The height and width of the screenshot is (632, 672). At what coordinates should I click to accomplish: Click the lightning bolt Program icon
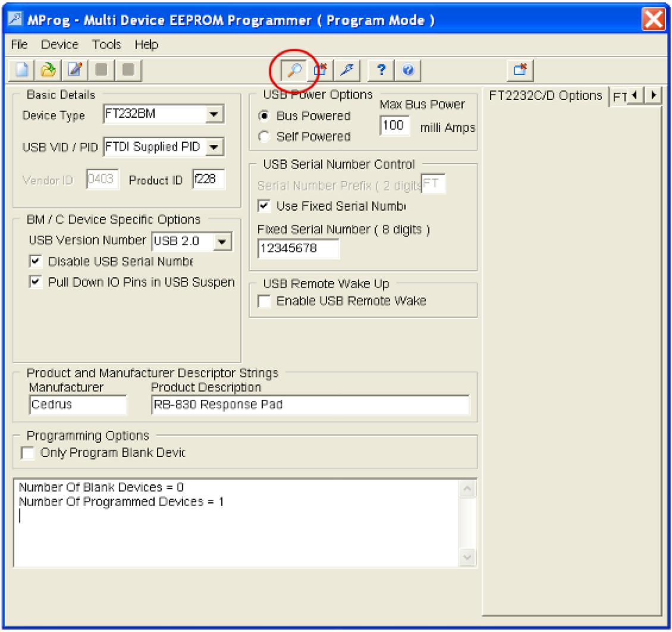point(347,70)
